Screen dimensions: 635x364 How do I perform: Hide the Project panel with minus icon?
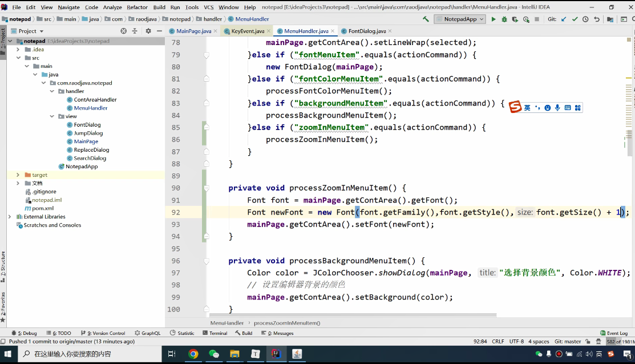point(159,31)
